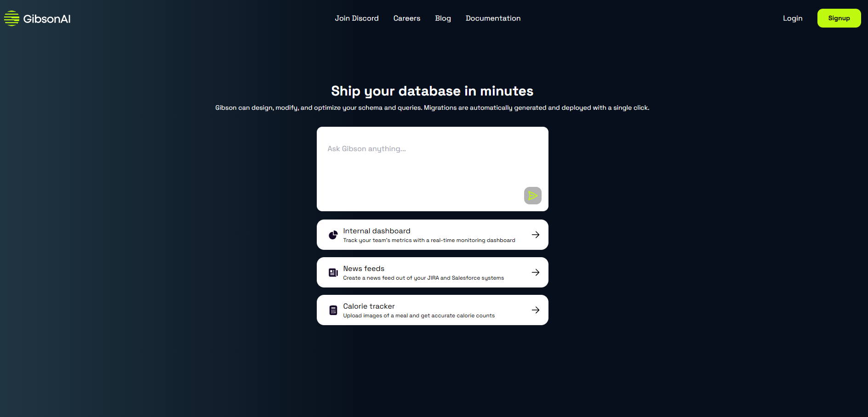Click the Login link
The image size is (868, 417).
pos(792,18)
